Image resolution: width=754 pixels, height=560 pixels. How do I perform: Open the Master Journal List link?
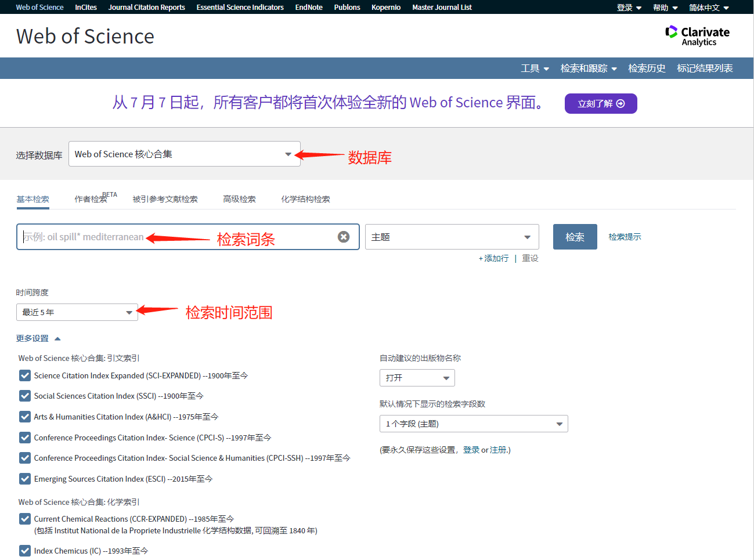pyautogui.click(x=442, y=8)
